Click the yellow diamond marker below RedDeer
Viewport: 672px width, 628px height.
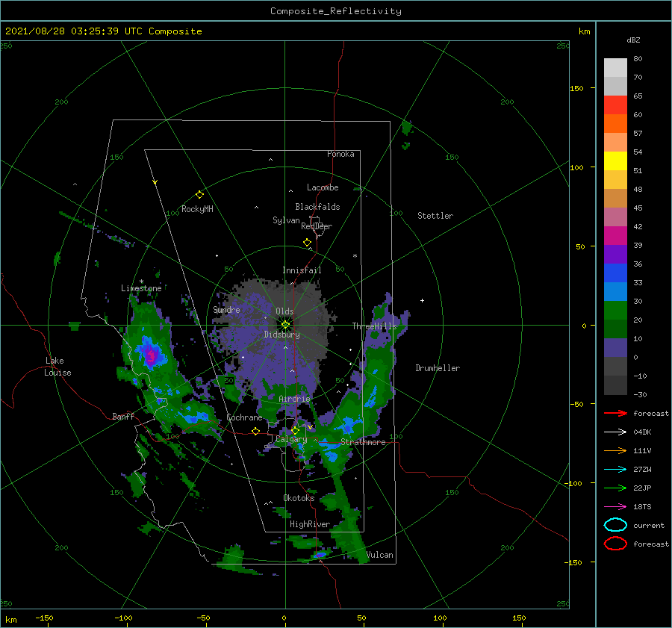coord(308,243)
